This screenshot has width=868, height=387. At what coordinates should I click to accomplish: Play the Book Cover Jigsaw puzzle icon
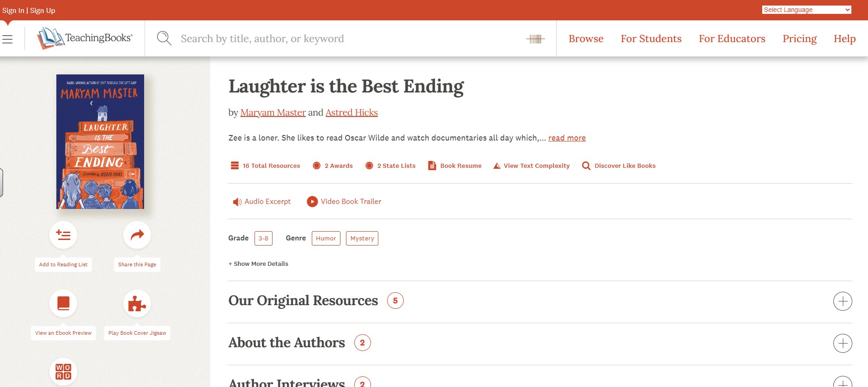[137, 303]
